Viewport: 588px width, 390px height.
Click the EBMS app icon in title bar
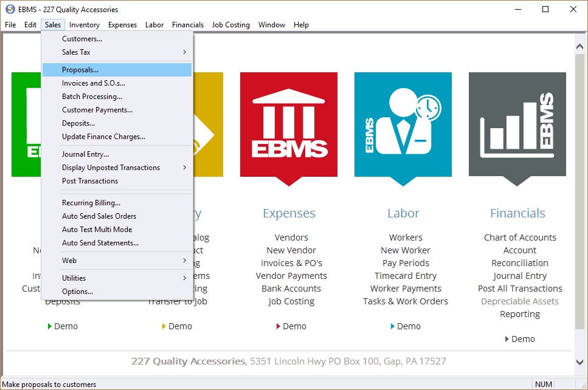[10, 9]
